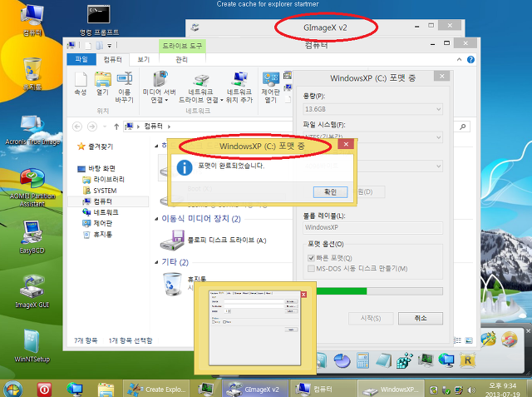Select 즐겨찾기 in navigation pane

(101, 146)
